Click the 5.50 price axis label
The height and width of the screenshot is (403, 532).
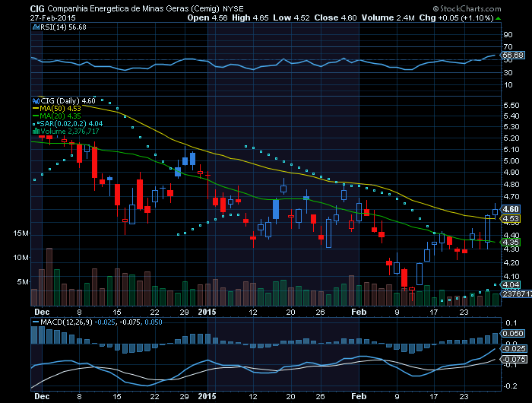[511, 106]
